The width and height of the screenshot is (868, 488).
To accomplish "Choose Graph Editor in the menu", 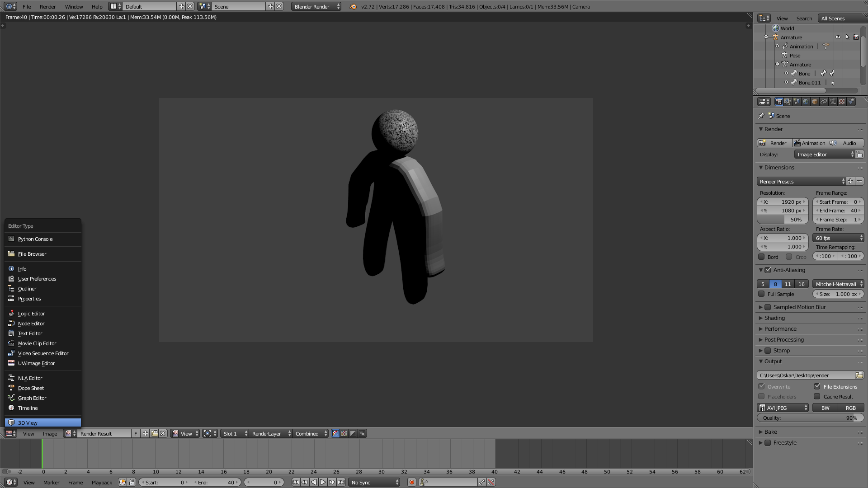I will pos(32,398).
